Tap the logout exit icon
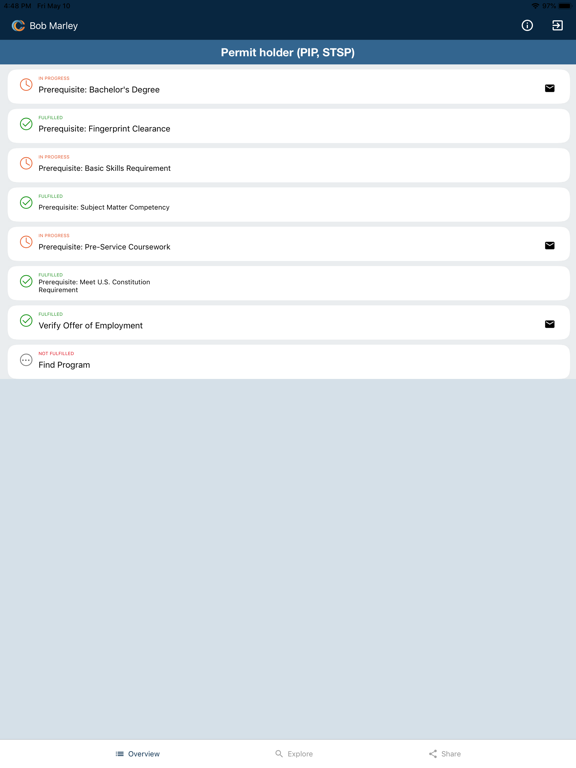 click(557, 25)
